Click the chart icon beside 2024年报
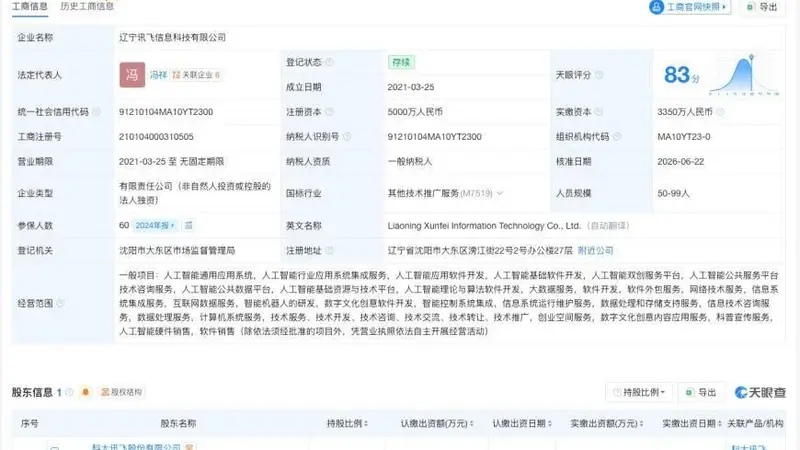 tap(189, 226)
